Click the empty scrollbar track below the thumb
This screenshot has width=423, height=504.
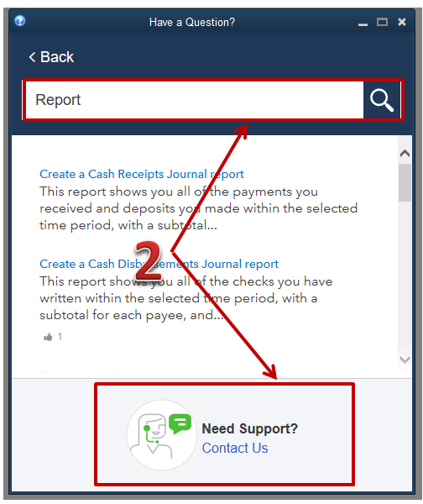405,278
